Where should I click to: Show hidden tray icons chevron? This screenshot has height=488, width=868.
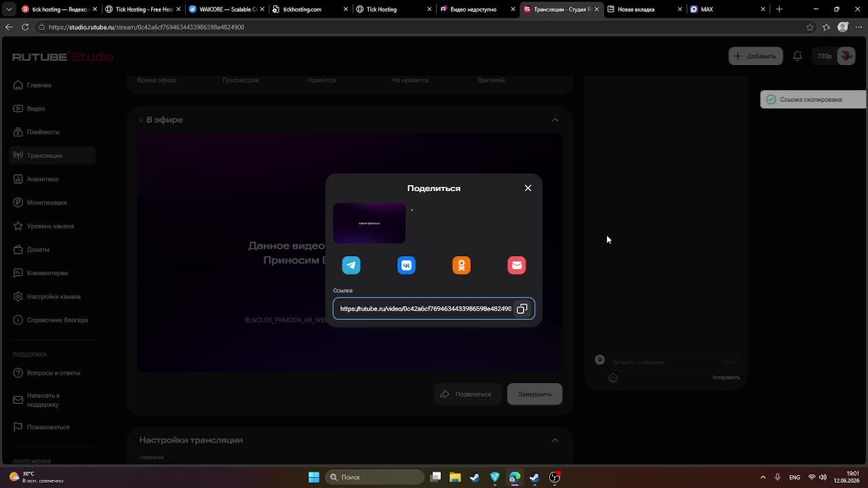point(763,477)
